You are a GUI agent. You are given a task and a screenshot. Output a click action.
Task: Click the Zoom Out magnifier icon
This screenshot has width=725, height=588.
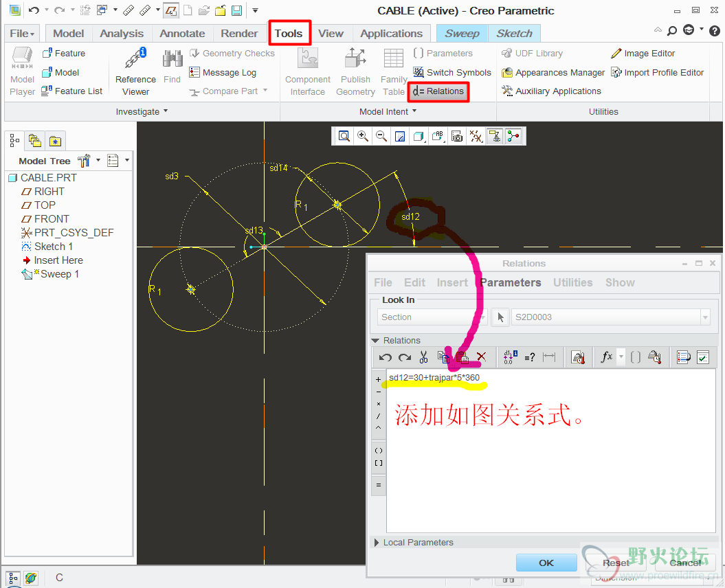point(381,136)
